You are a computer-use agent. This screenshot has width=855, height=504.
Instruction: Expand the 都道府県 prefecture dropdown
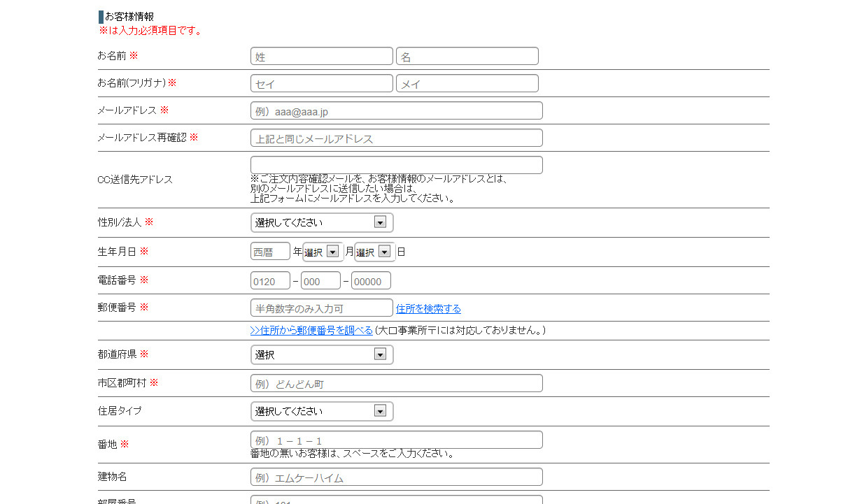(322, 355)
